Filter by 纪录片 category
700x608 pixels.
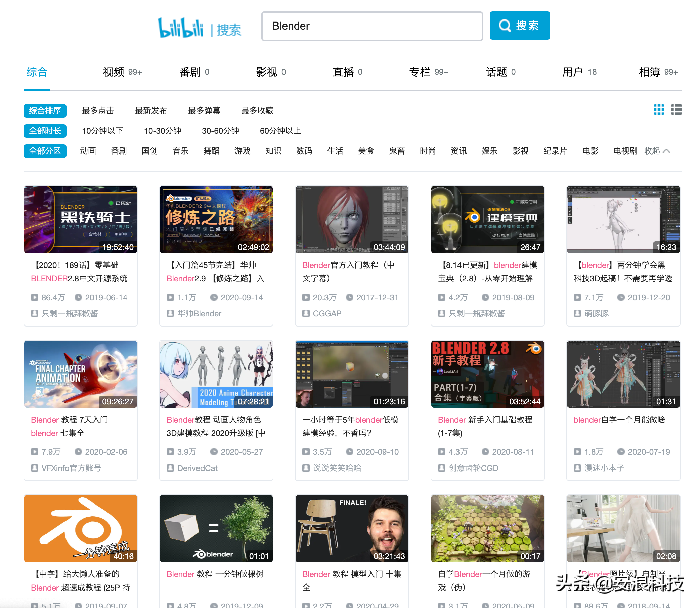(556, 151)
